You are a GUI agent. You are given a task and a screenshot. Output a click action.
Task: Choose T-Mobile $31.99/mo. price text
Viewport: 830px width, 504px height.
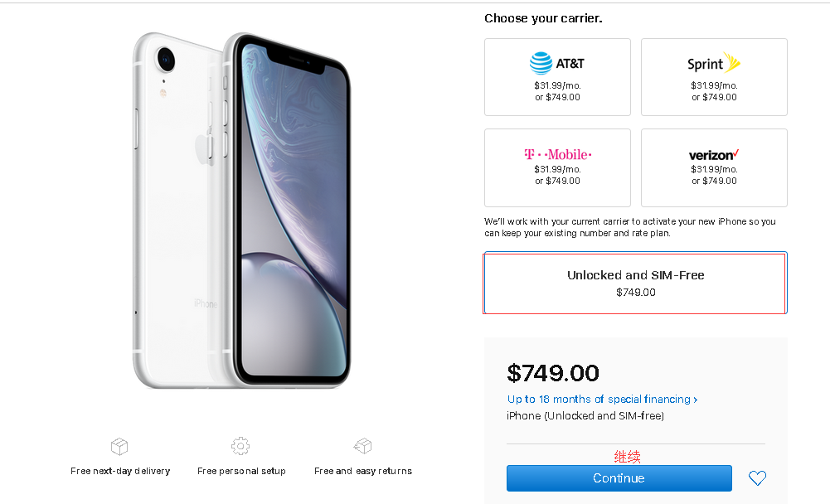click(x=557, y=169)
